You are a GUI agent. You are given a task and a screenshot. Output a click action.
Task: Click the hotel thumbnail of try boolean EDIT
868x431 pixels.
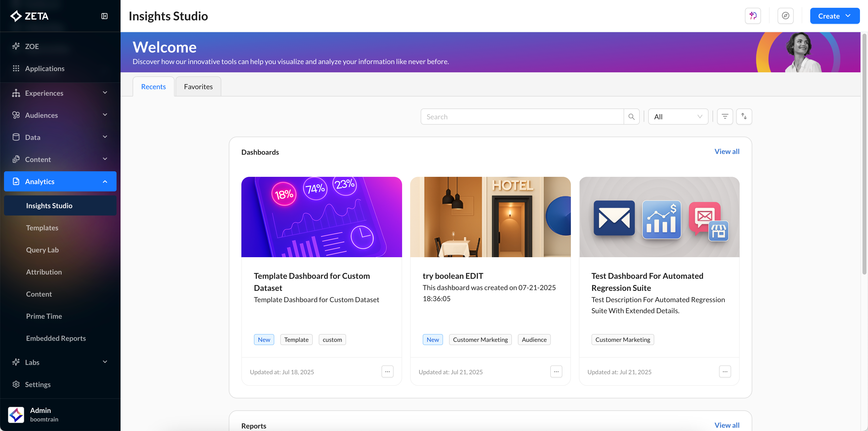point(490,217)
